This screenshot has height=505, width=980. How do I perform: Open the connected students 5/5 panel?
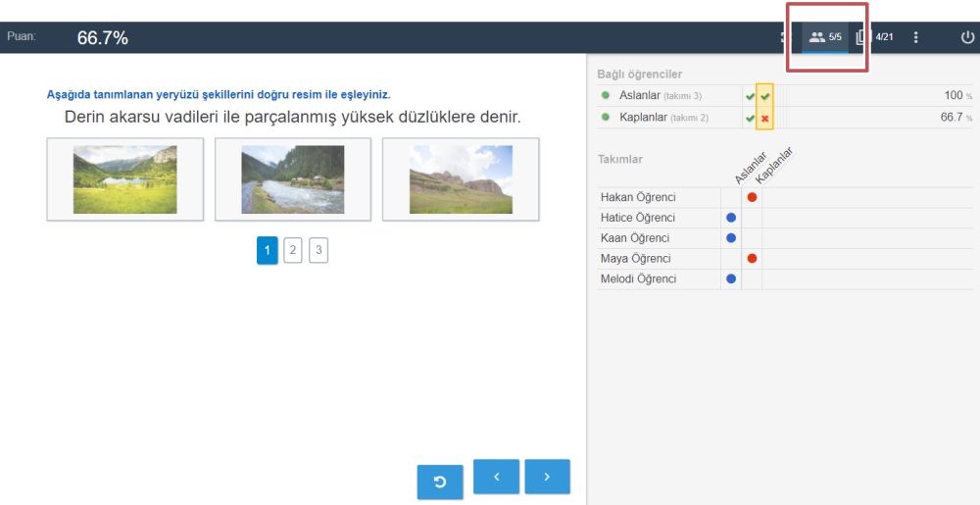point(825,37)
